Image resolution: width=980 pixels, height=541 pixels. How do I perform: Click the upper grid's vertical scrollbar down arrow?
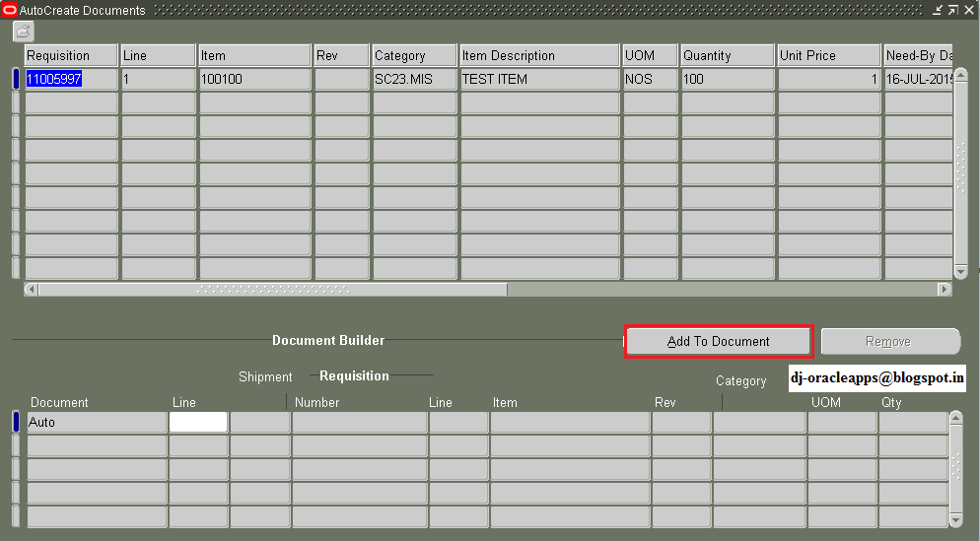coord(960,271)
